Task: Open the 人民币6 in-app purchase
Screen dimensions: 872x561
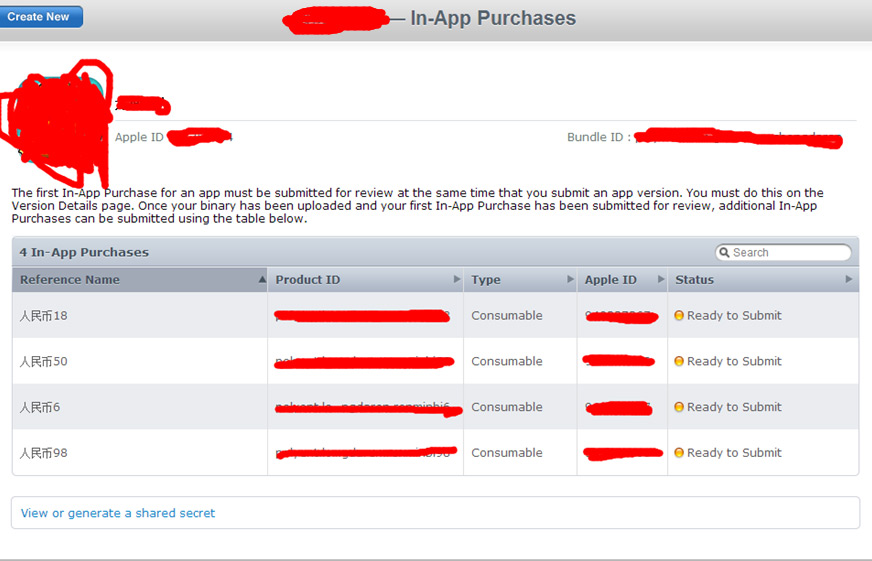Action: (39, 407)
